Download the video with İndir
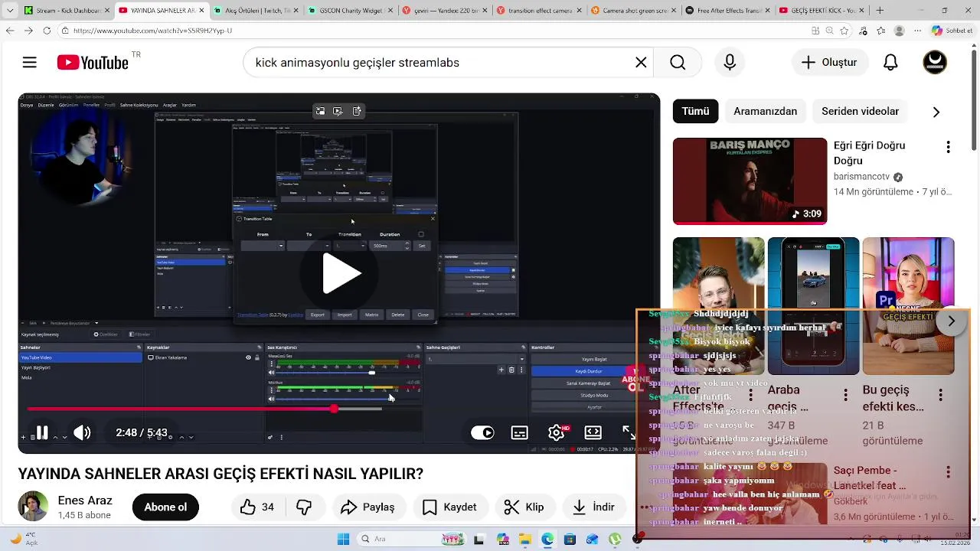The height and width of the screenshot is (551, 980). tap(594, 507)
